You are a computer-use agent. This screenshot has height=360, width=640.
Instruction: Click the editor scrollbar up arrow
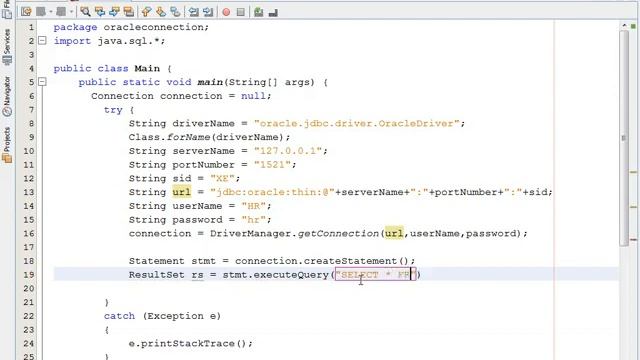pyautogui.click(x=624, y=25)
